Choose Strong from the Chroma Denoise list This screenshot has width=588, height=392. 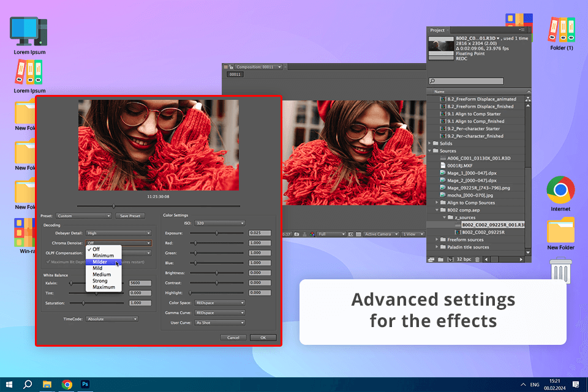[x=104, y=281]
